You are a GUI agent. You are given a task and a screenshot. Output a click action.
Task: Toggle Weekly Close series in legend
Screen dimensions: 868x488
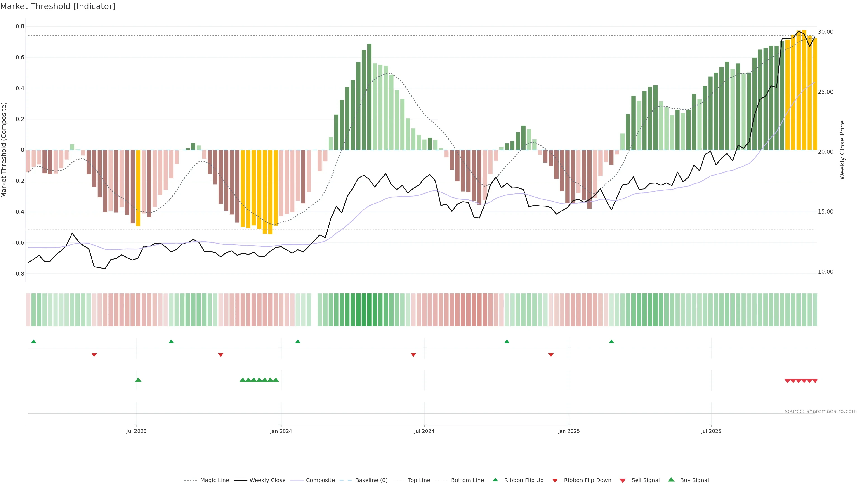[267, 480]
